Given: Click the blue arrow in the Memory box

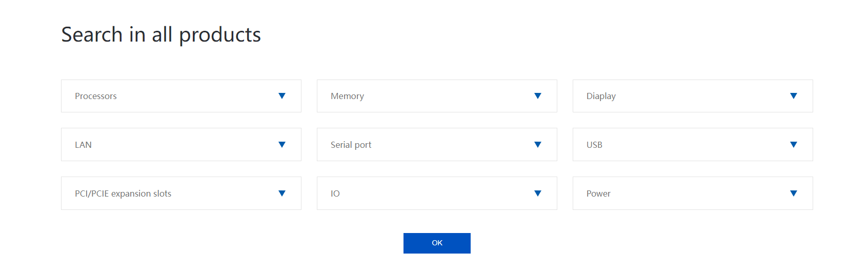Looking at the screenshot, I should tap(538, 96).
